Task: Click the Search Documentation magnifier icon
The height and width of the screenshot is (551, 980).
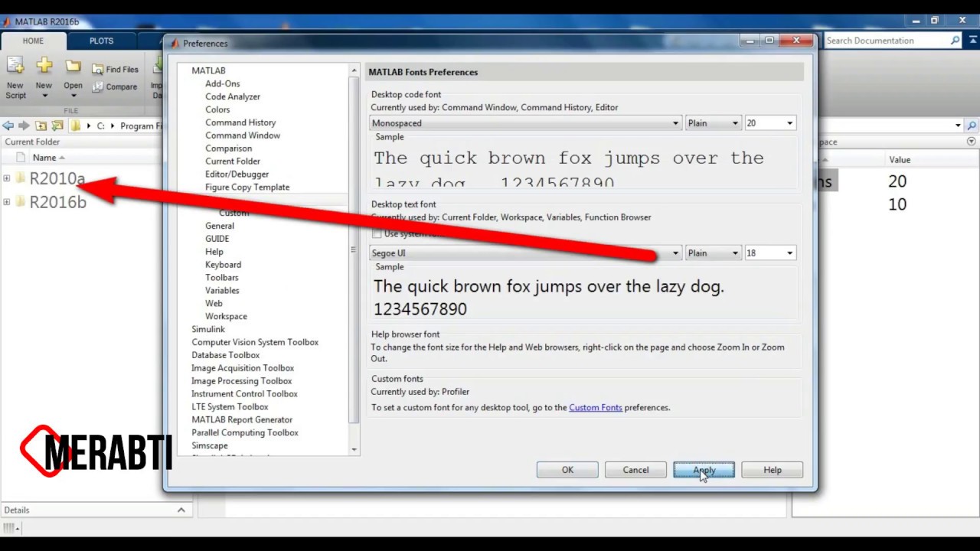Action: point(955,41)
